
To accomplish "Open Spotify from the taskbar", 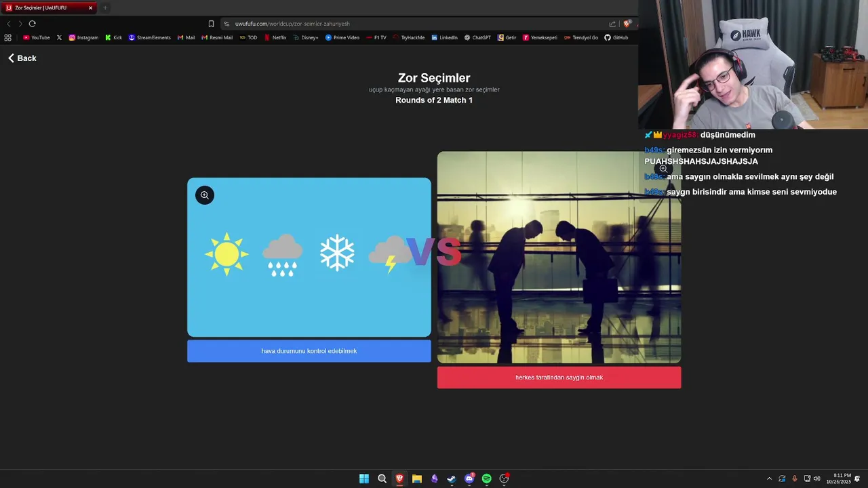I will tap(487, 479).
